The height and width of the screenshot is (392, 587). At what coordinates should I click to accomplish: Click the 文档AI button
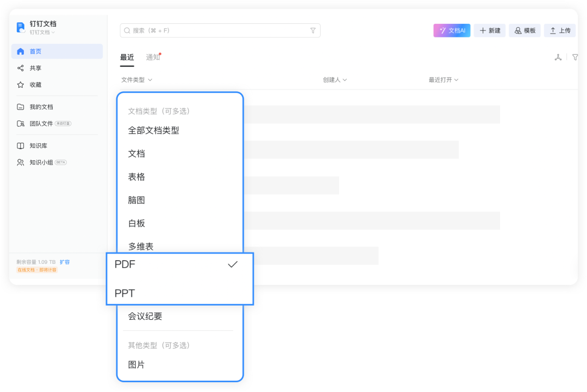452,31
